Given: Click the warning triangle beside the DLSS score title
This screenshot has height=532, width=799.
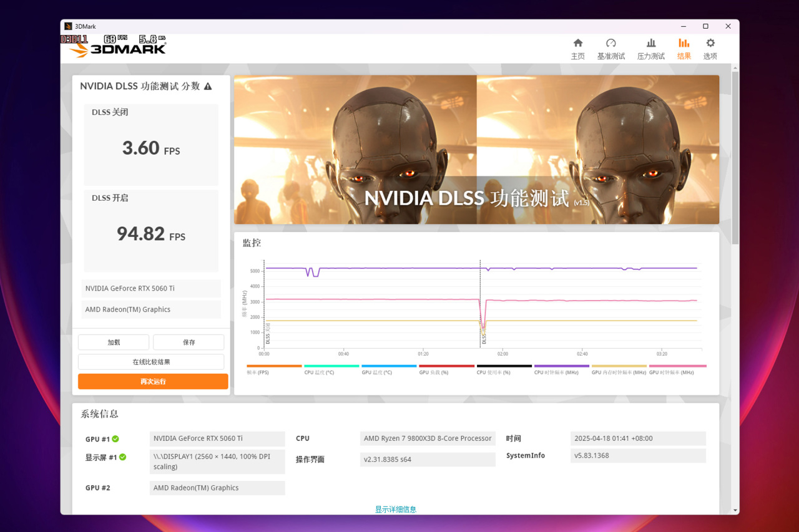Looking at the screenshot, I should (x=208, y=86).
